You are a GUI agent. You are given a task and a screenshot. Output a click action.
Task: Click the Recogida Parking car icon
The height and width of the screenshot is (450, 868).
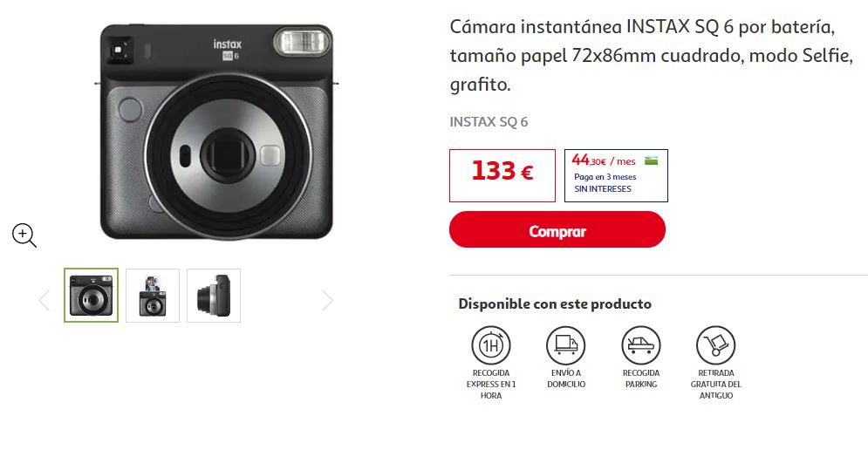(x=641, y=345)
